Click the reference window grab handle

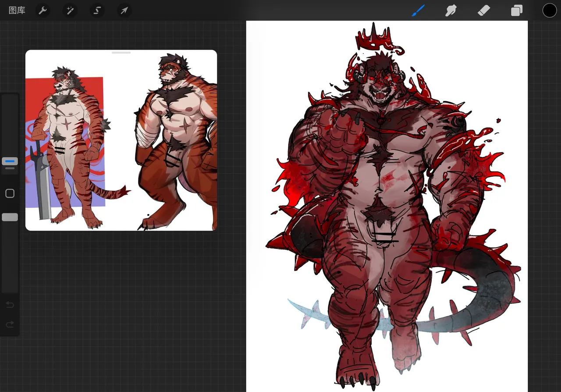(x=121, y=53)
